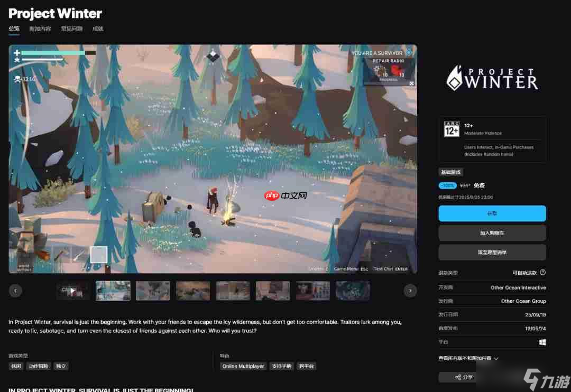
Task: Click 加入购物车 add to cart button
Action: pos(492,233)
